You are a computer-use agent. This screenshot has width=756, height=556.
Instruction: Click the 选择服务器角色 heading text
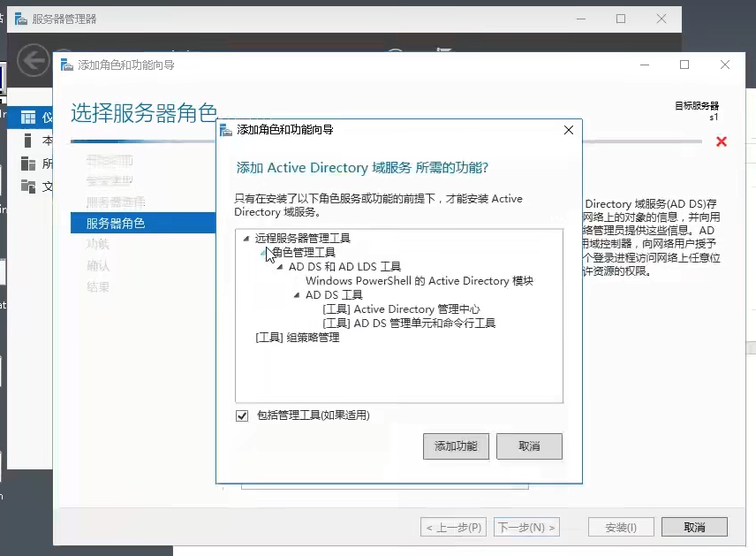[x=144, y=113]
